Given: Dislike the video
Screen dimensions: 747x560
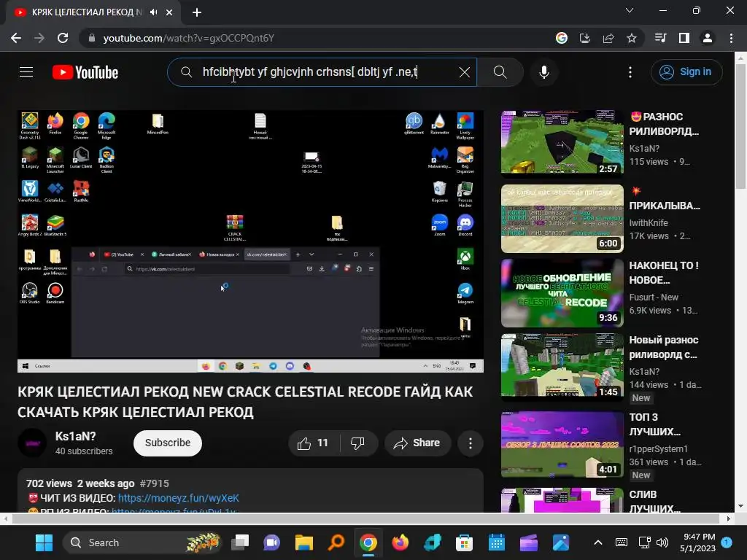Looking at the screenshot, I should [357, 443].
